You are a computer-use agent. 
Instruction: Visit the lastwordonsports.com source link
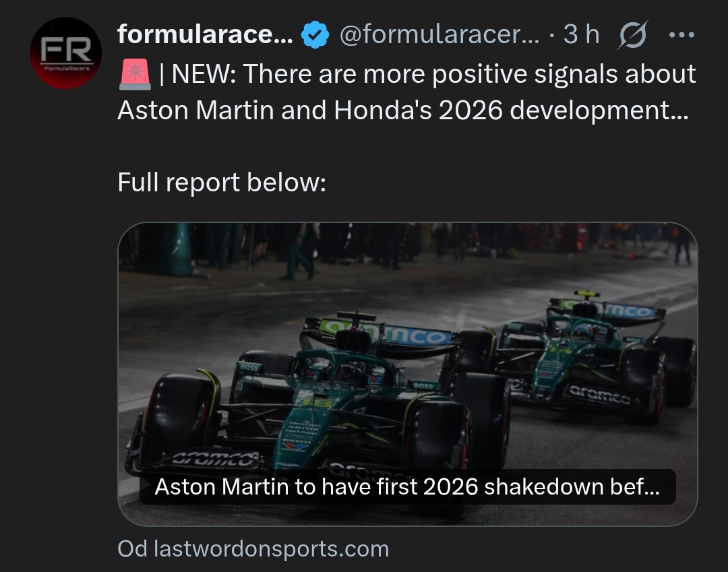(253, 548)
